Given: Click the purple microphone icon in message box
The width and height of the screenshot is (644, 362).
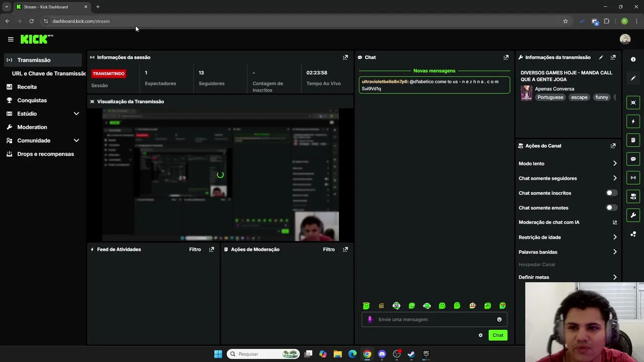Looking at the screenshot, I should point(370,319).
